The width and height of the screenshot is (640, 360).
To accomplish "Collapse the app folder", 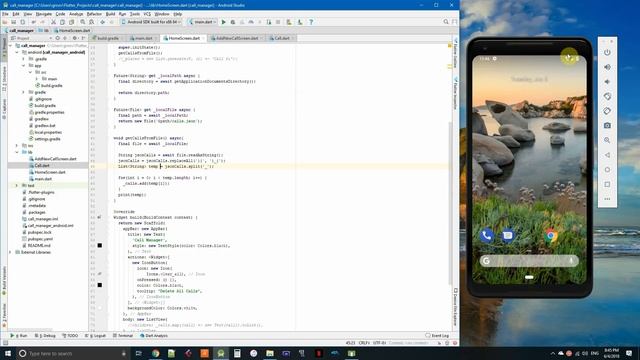I will [x=24, y=66].
